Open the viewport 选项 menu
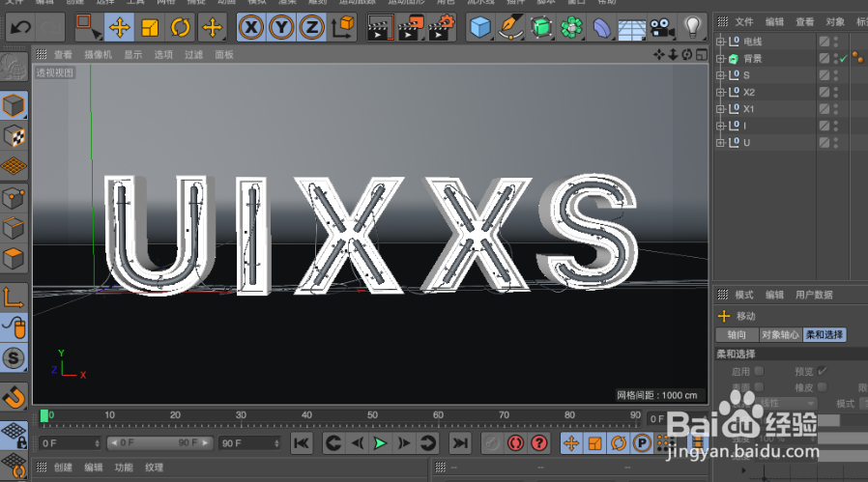Image resolution: width=868 pixels, height=482 pixels. [x=163, y=55]
